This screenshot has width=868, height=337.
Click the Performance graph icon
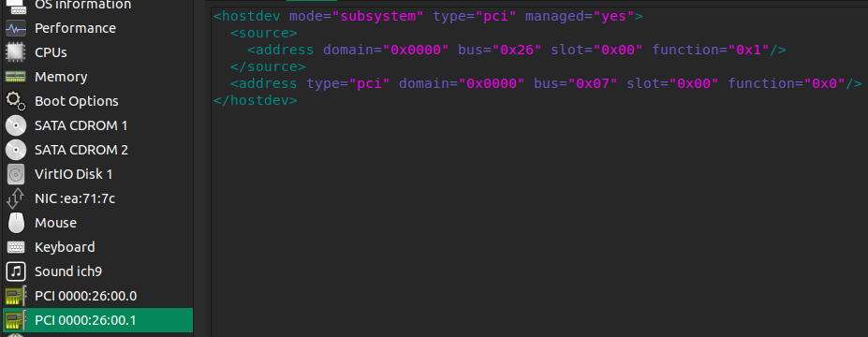[16, 28]
